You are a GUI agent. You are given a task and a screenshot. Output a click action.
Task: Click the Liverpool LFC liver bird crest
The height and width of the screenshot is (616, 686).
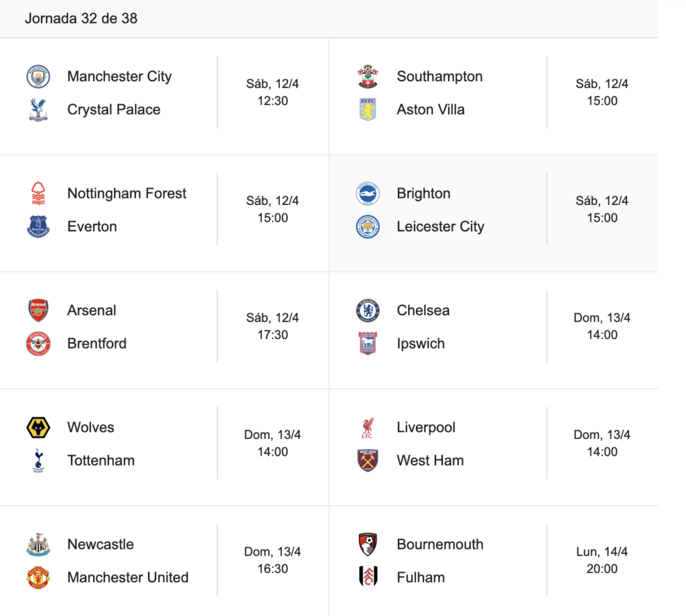[x=368, y=427]
